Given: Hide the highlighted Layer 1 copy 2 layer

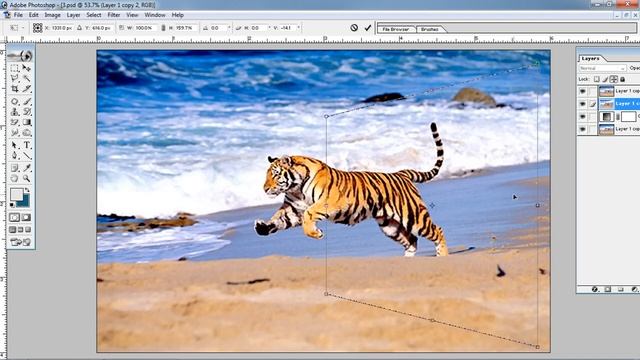Looking at the screenshot, I should pos(582,104).
